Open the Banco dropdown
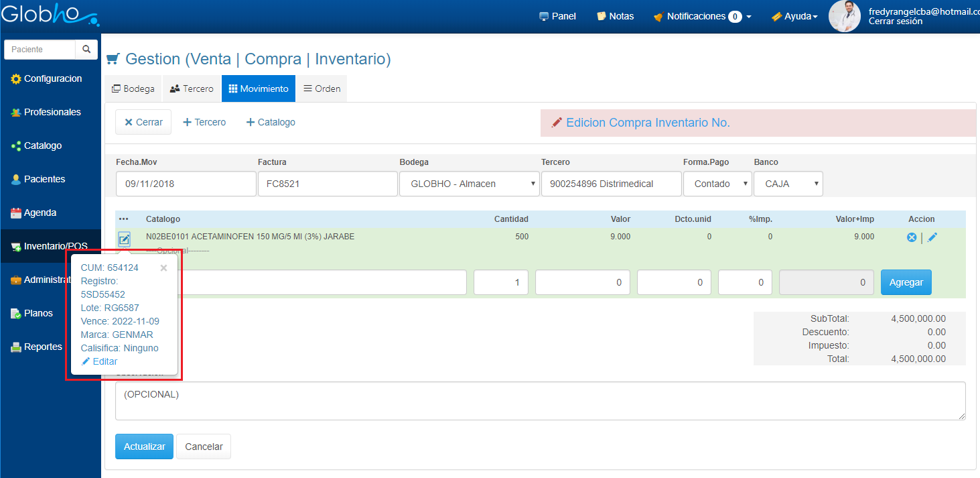This screenshot has width=980, height=478. [x=788, y=184]
